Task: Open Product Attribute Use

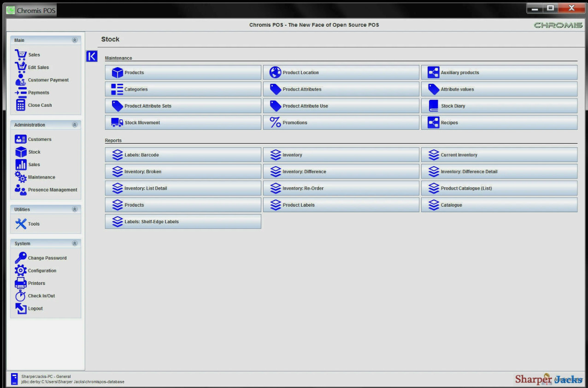Action: click(x=341, y=106)
